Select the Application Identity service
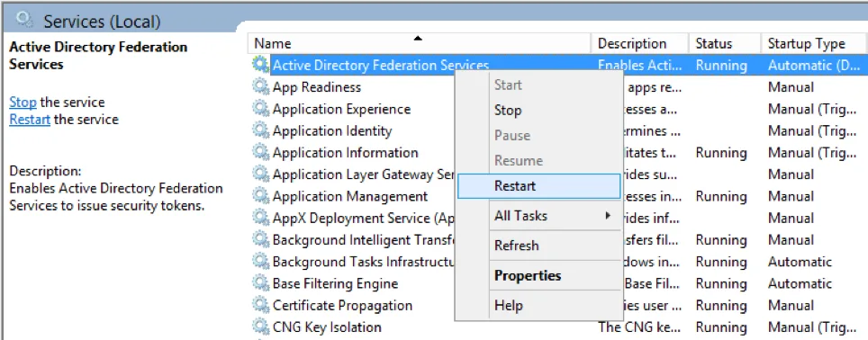 click(332, 131)
